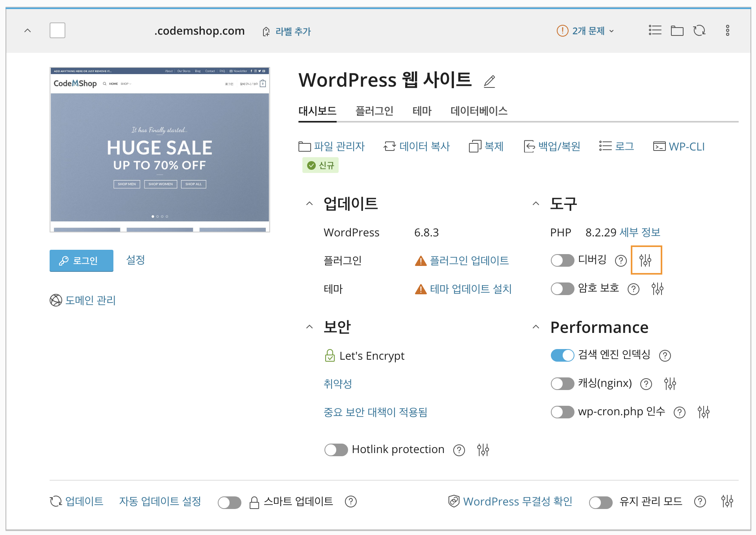Switch to the 플러그인 tab
This screenshot has height=535, width=756.
click(x=374, y=111)
